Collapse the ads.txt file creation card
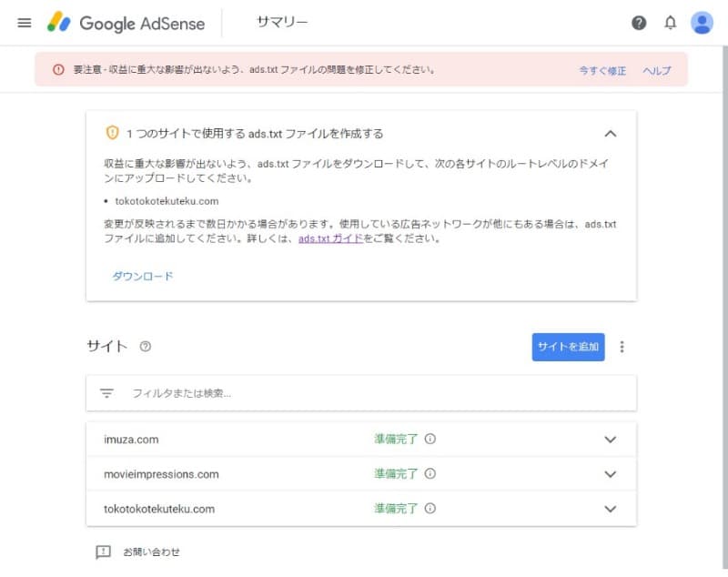Viewport: 728px width, 577px height. (611, 134)
